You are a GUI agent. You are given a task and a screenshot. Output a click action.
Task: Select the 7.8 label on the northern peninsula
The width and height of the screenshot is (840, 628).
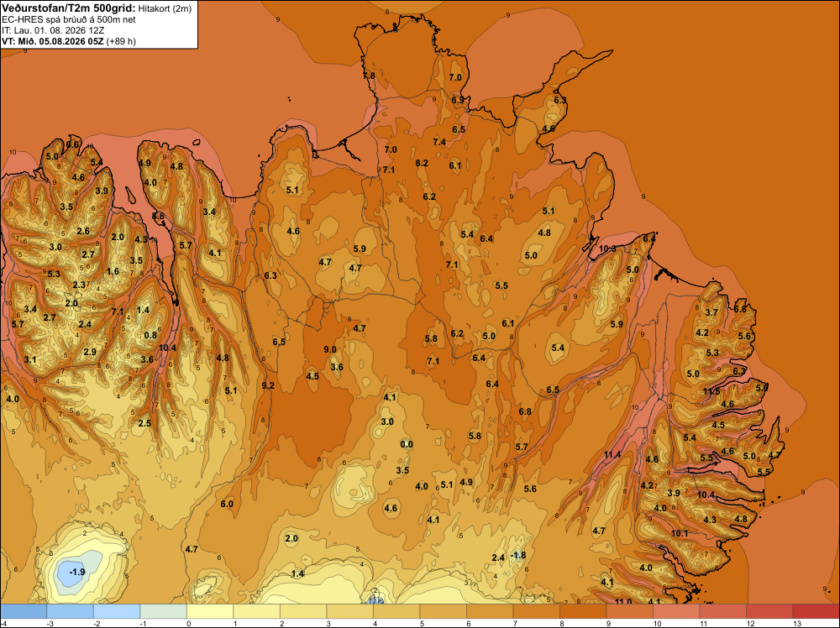(x=369, y=76)
